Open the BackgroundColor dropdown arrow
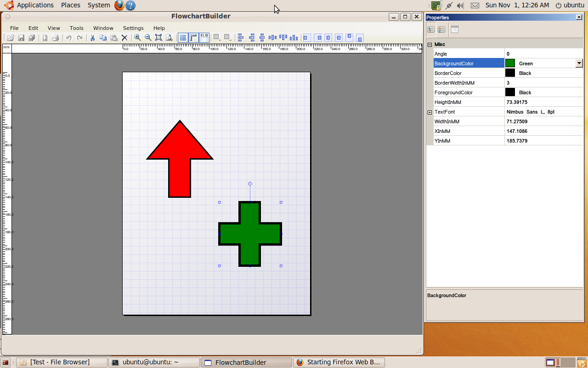This screenshot has width=588, height=368. [579, 63]
